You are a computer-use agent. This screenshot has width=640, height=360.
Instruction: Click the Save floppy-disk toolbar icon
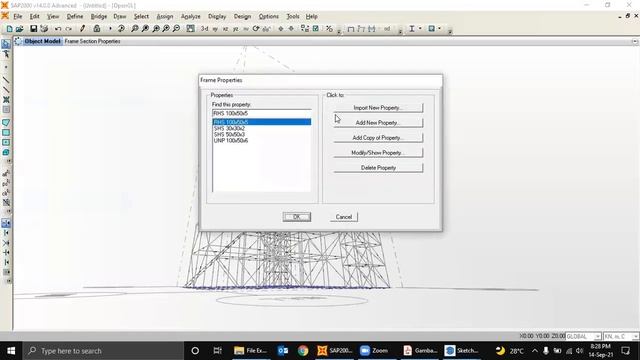click(33, 29)
